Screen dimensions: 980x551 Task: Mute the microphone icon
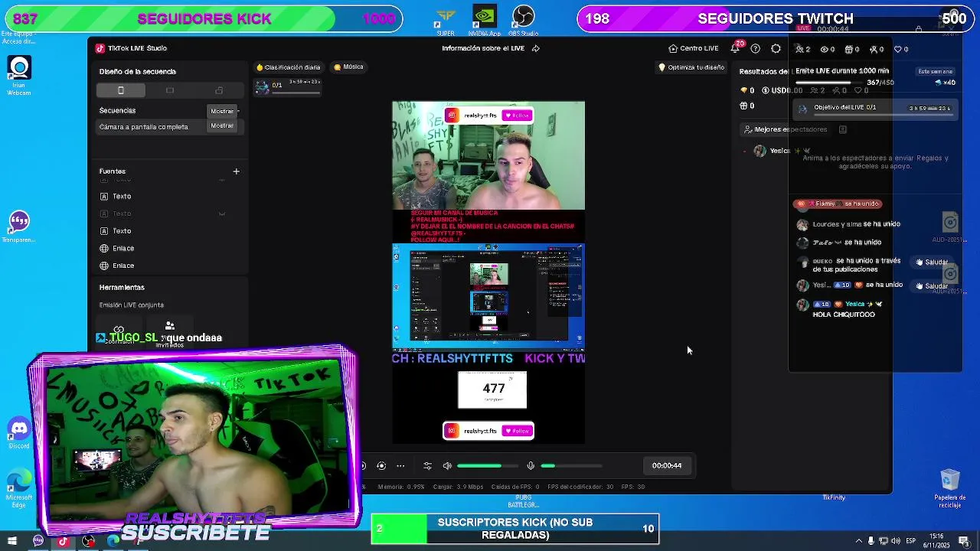tap(531, 465)
